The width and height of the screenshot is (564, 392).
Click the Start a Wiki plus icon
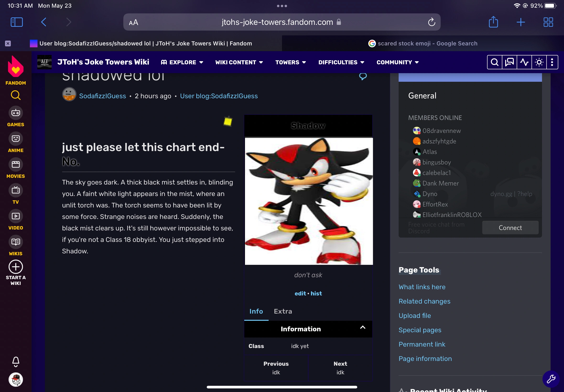(16, 267)
